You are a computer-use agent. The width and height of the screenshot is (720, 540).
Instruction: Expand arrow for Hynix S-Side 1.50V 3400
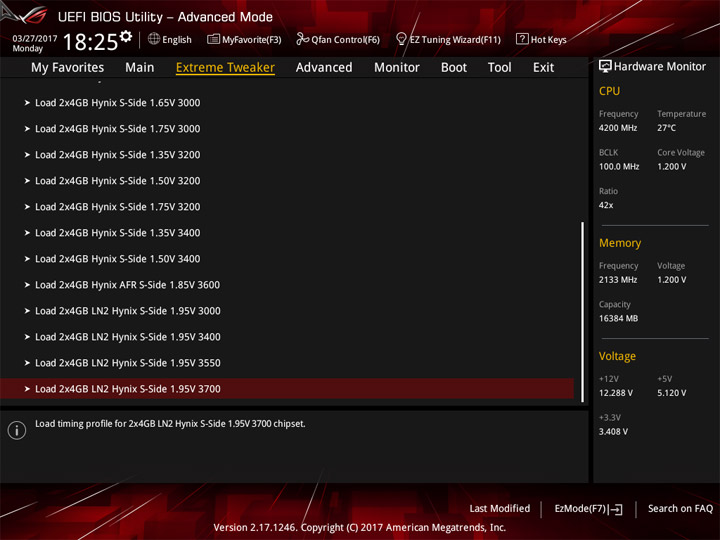[x=27, y=259]
